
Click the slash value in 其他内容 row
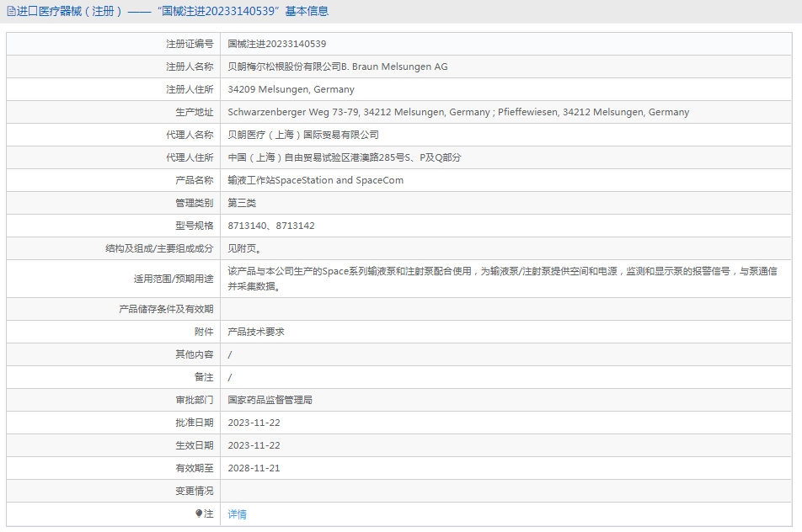[x=230, y=354]
